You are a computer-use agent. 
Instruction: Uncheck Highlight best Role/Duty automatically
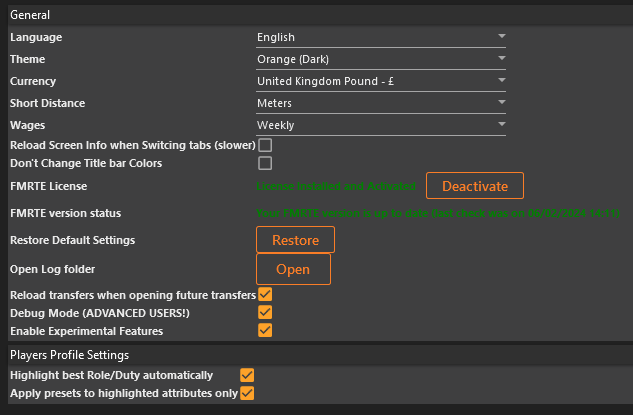pos(247,375)
